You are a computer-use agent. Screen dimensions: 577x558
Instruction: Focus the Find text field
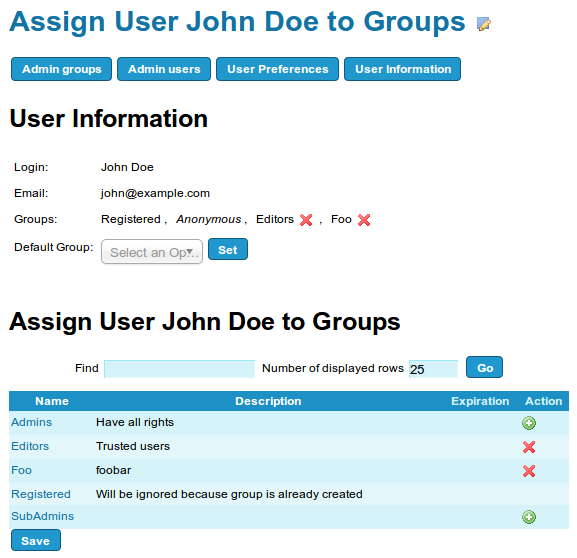180,369
